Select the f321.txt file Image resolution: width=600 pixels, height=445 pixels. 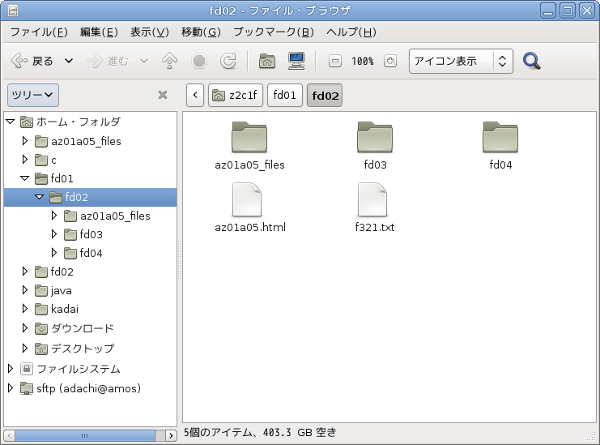pyautogui.click(x=374, y=207)
